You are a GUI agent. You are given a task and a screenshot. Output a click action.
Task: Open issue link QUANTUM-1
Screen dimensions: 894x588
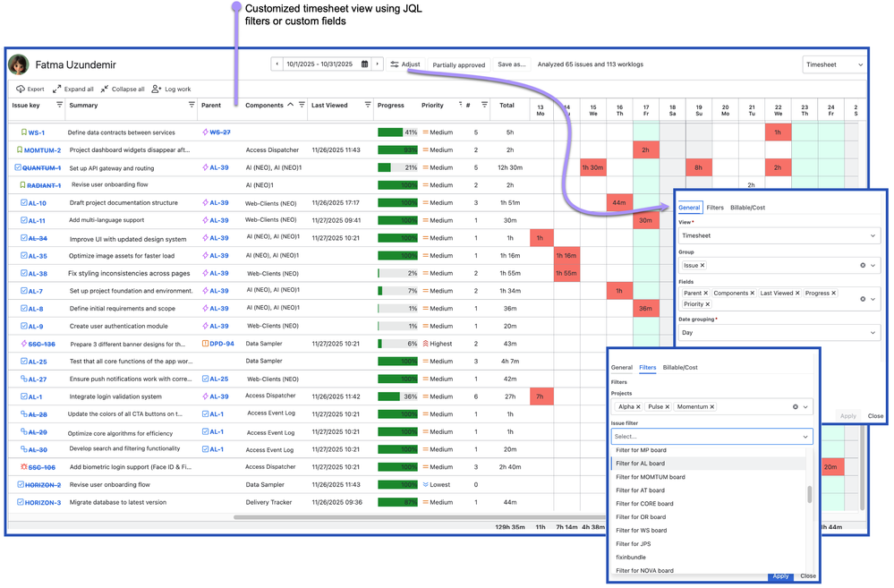click(41, 168)
